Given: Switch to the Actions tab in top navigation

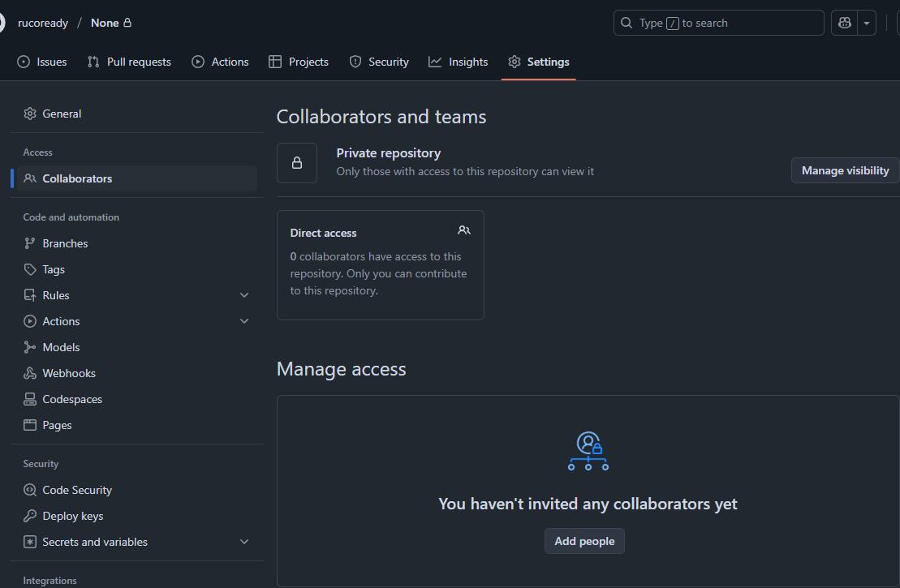Looking at the screenshot, I should 220,62.
